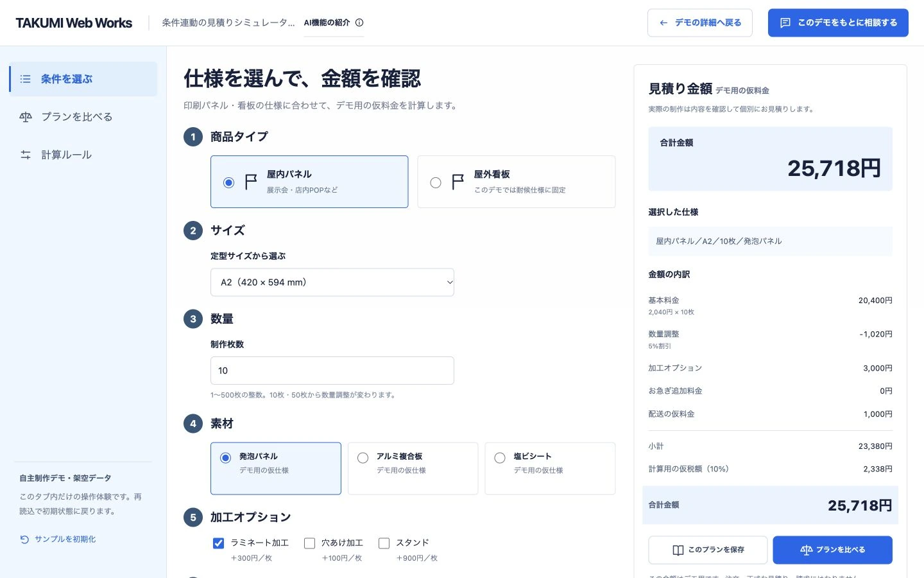Click the balance scale icon beside プランを比べる in sidebar

click(x=26, y=117)
